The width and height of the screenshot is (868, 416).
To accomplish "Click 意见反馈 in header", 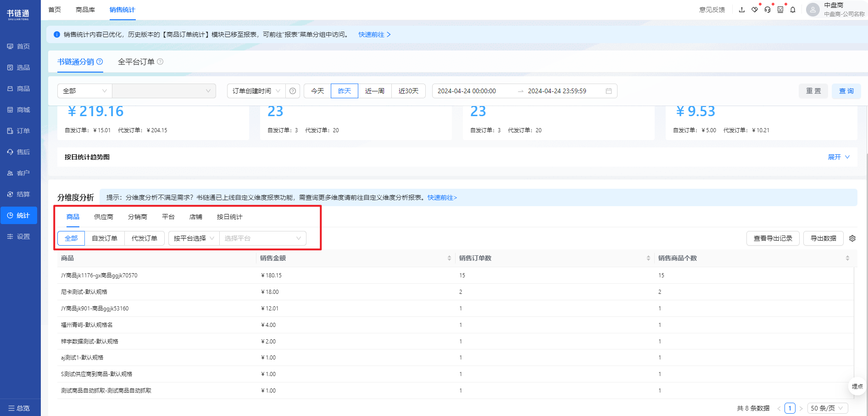I will tap(712, 10).
